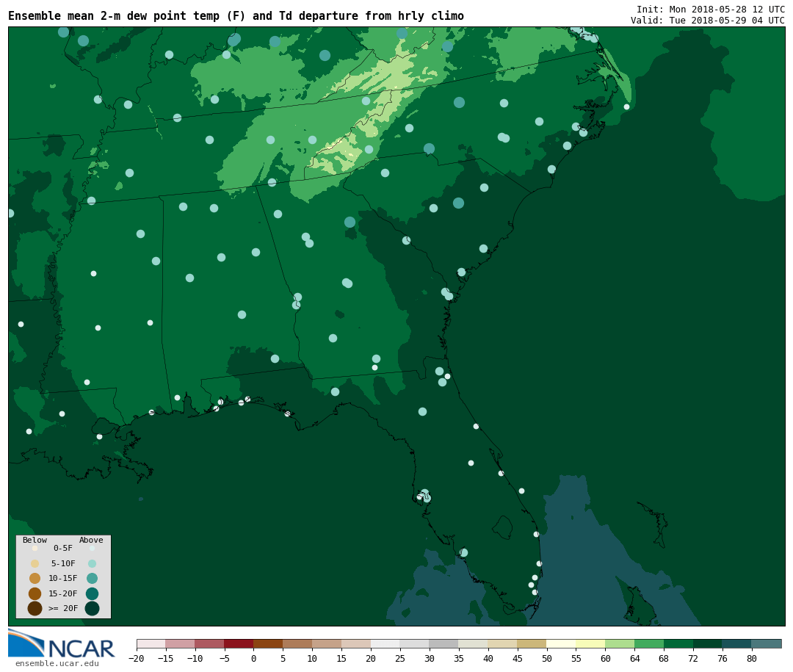Click the '80' color bar tick label
This screenshot has width=793, height=672.
[x=752, y=658]
